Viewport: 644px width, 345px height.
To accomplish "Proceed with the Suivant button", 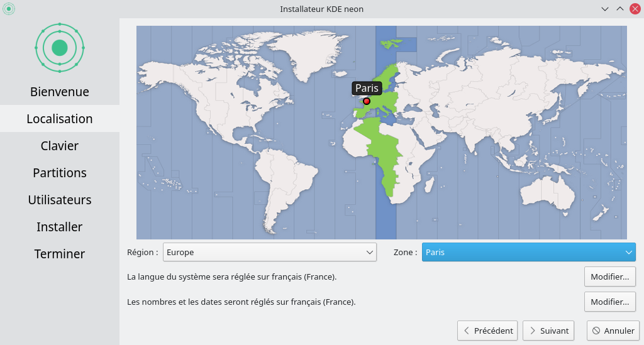I will [548, 331].
